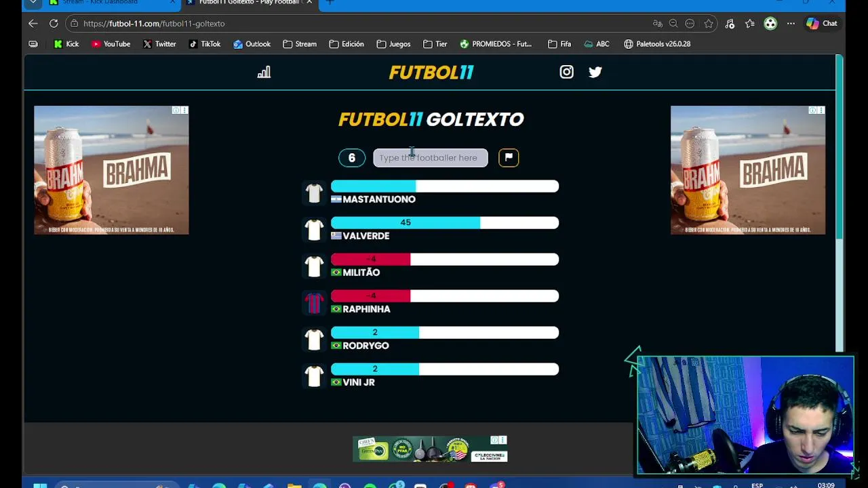The width and height of the screenshot is (868, 488).
Task: Add page to favorites with star icon
Action: point(709,23)
